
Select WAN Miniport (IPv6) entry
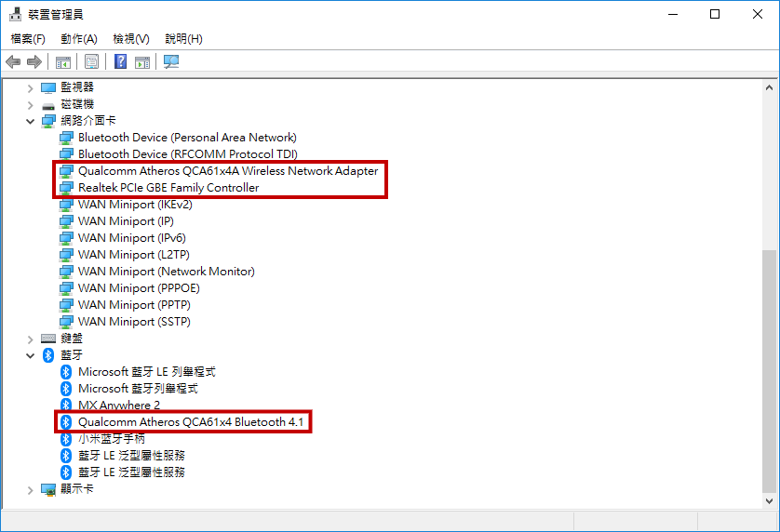pyautogui.click(x=132, y=238)
